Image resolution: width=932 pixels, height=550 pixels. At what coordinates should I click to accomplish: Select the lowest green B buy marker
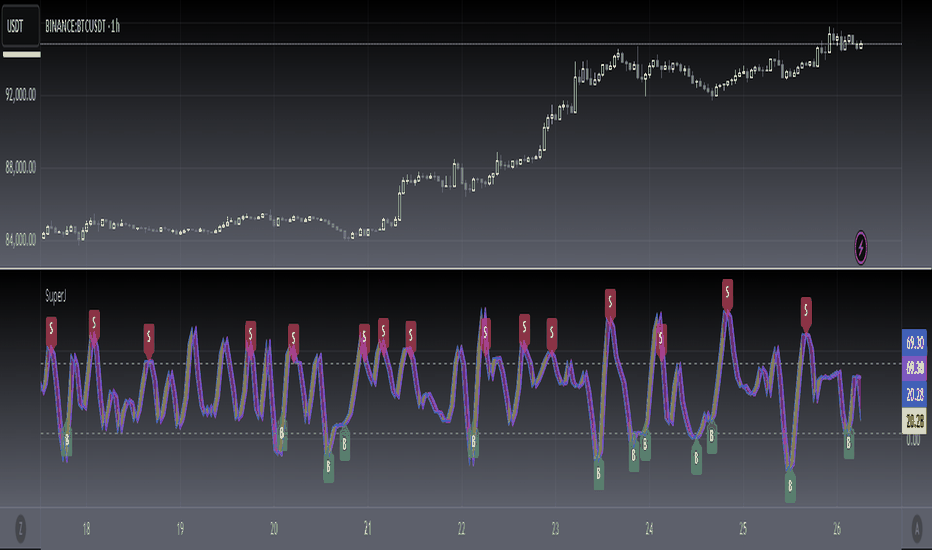pos(790,486)
